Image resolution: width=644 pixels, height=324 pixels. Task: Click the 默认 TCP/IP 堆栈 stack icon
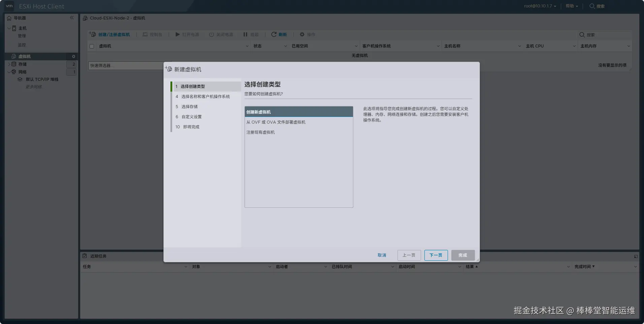pyautogui.click(x=20, y=79)
